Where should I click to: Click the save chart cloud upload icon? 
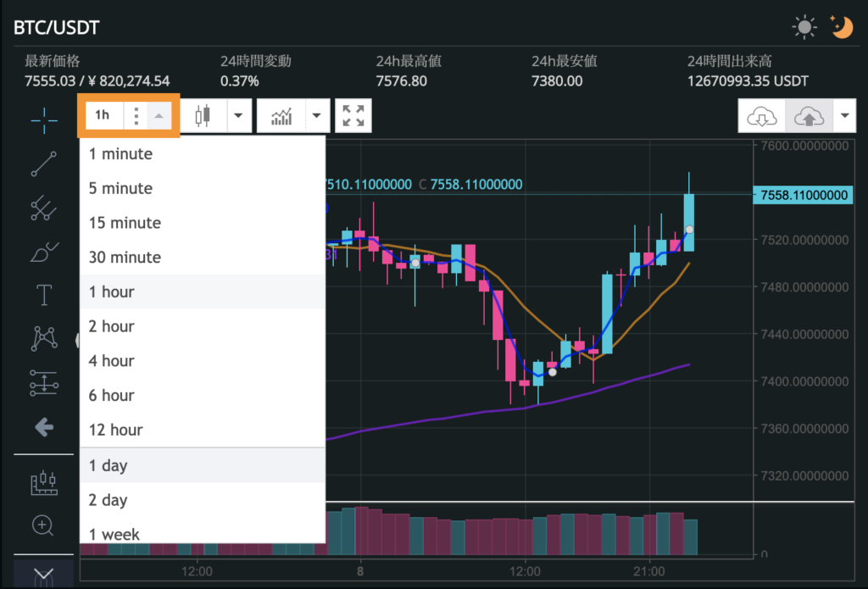pos(809,116)
